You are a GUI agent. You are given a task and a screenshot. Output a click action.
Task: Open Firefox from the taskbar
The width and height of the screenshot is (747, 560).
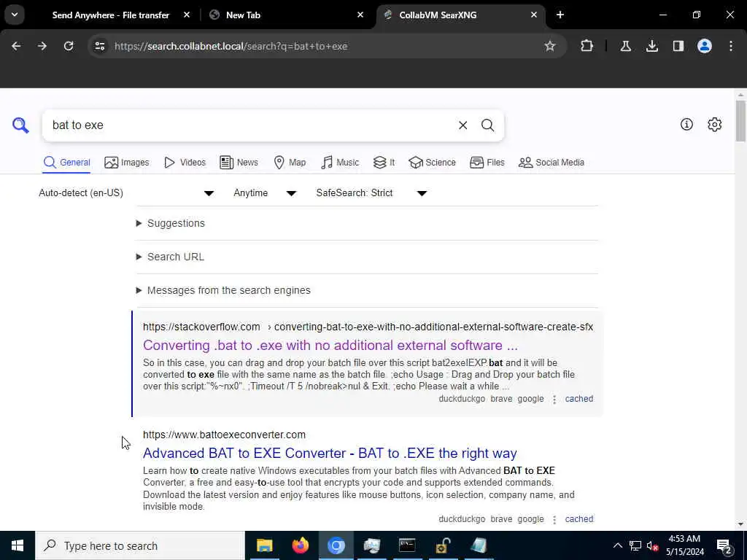(300, 545)
